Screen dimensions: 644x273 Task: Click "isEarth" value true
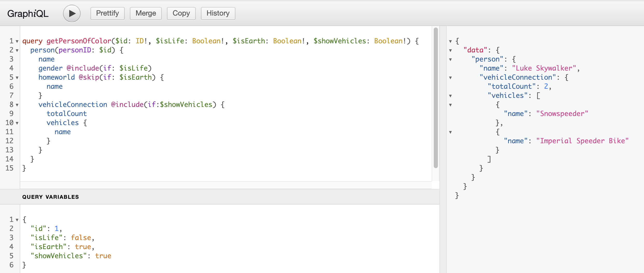point(83,247)
